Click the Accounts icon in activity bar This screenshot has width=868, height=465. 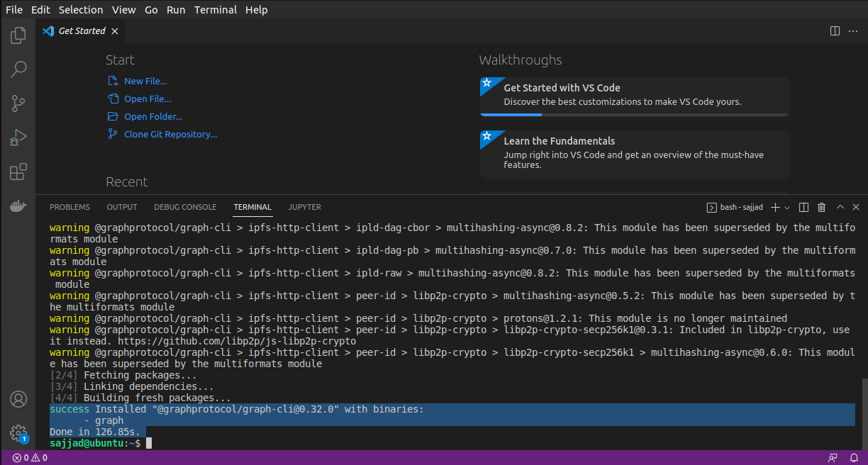pos(18,399)
